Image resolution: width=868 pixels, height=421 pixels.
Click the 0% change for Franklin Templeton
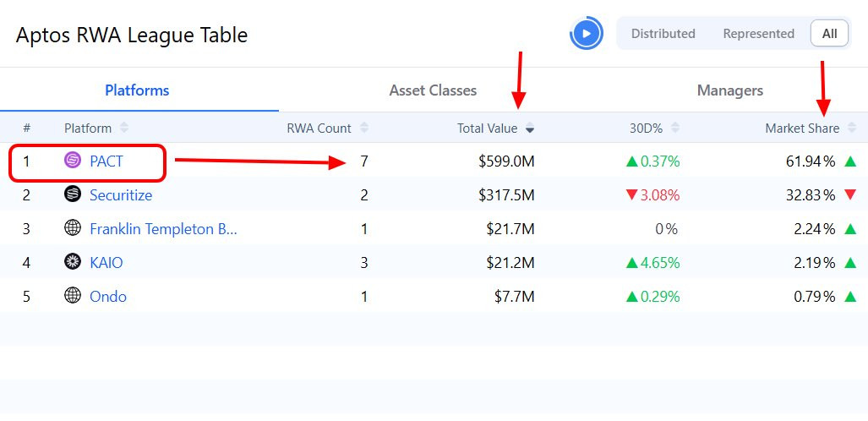(x=667, y=229)
